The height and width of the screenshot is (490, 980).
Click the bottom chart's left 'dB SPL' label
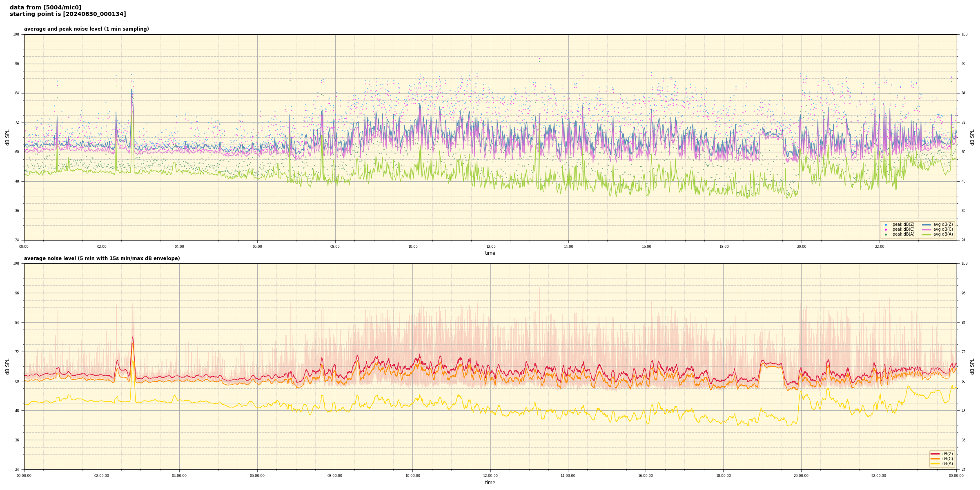pyautogui.click(x=7, y=366)
